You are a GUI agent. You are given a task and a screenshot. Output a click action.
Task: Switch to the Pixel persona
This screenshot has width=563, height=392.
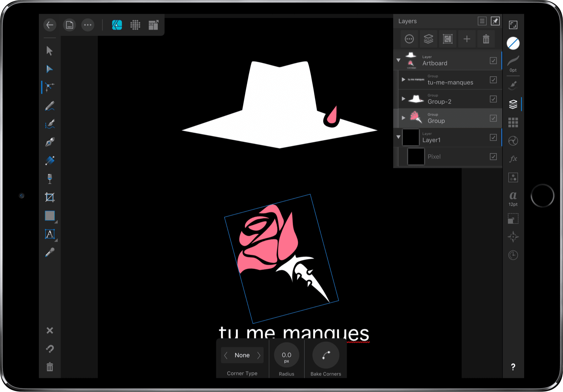[x=135, y=25]
